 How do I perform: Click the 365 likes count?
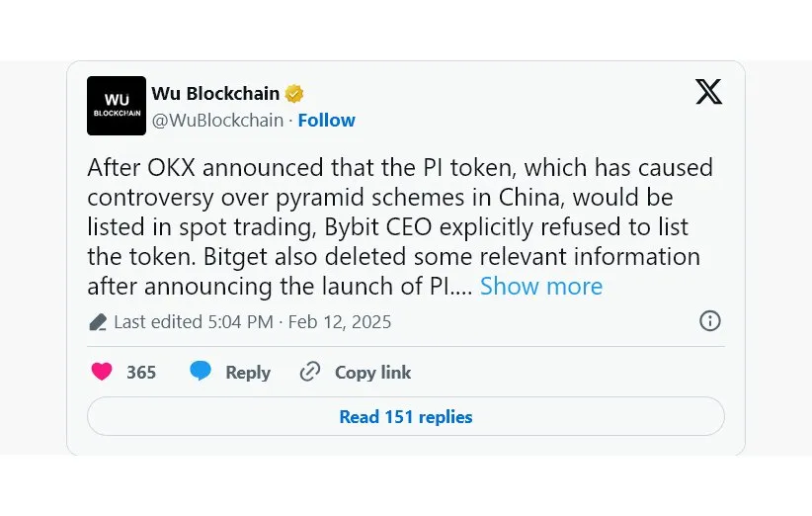pos(141,373)
